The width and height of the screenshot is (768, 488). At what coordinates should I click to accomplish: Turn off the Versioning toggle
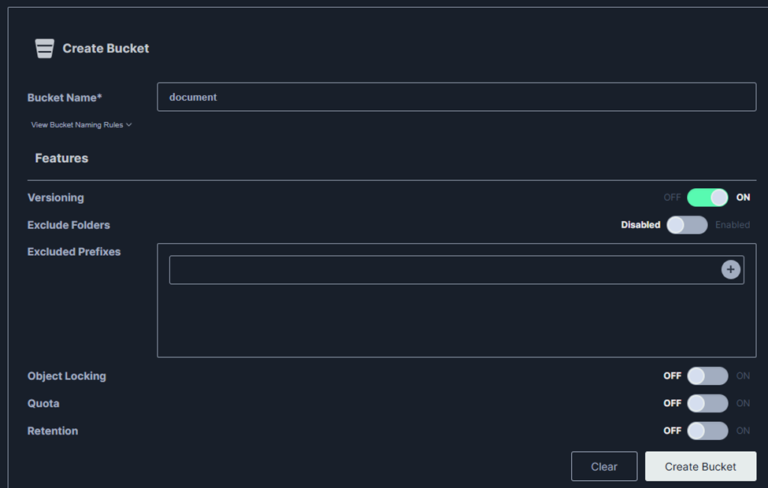tap(707, 198)
